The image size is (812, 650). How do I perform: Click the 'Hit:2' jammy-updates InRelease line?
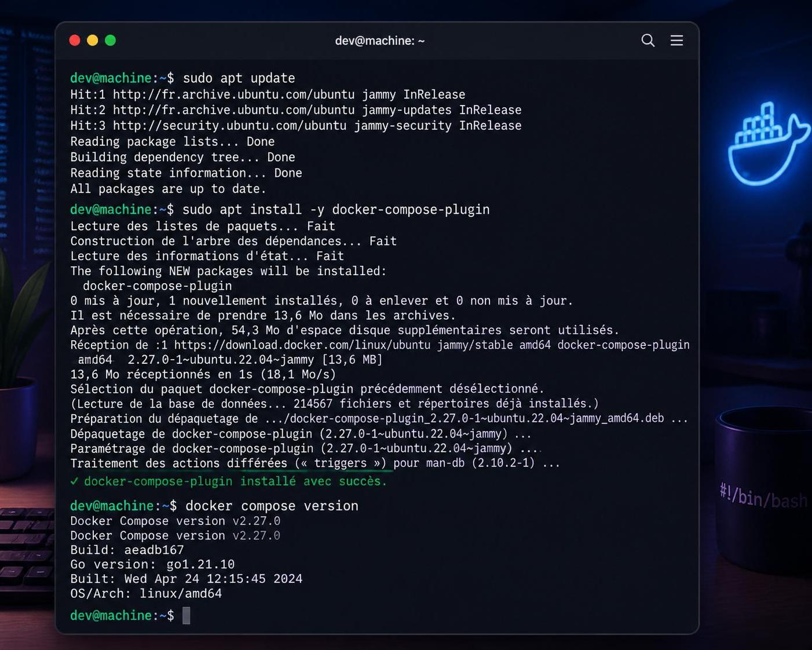pos(296,110)
